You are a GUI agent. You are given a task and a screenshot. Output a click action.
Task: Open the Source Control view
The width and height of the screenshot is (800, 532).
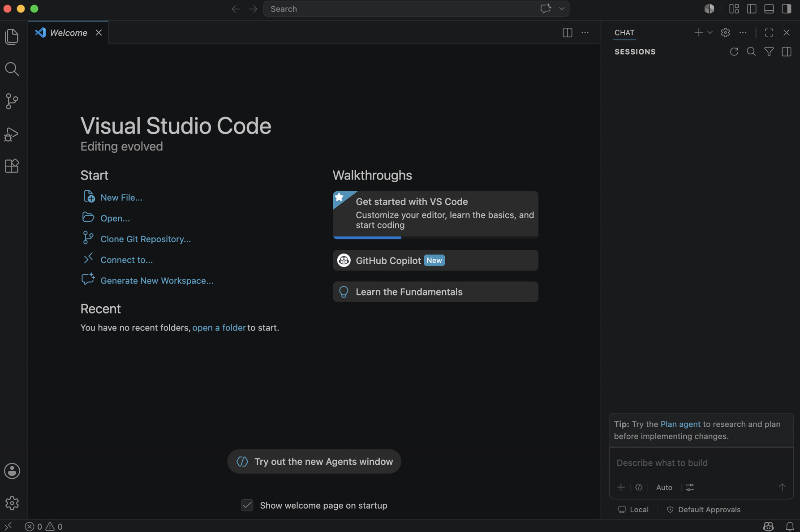tap(12, 101)
